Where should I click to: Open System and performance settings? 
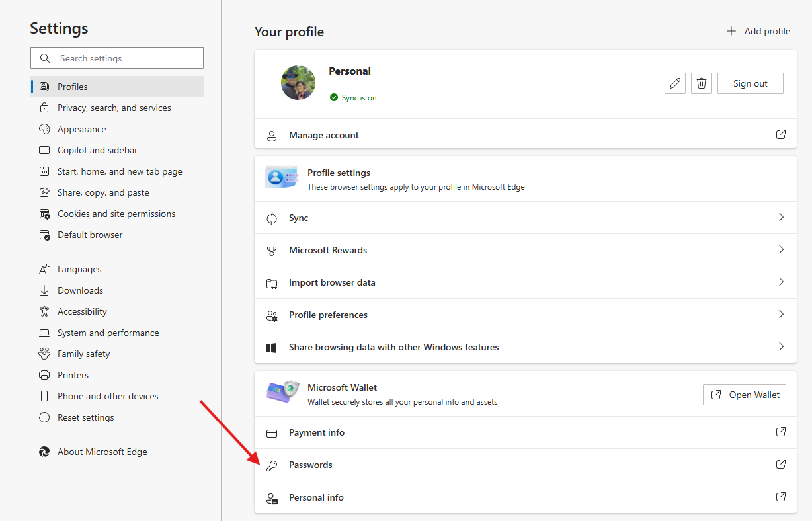pyautogui.click(x=117, y=333)
